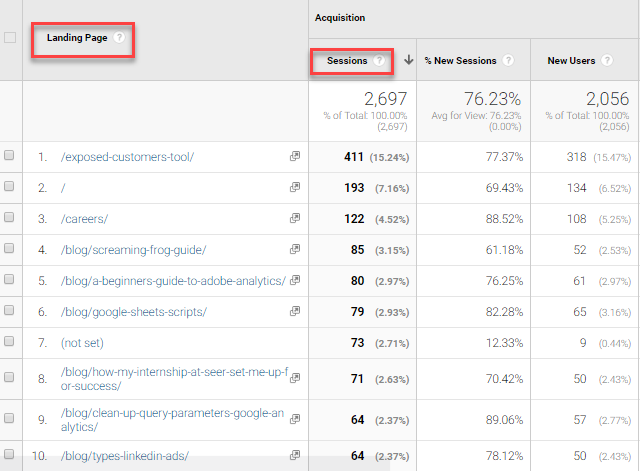640x471 pixels.
Task: Click open-external icon for types-linkedin-ads row
Action: click(x=295, y=456)
